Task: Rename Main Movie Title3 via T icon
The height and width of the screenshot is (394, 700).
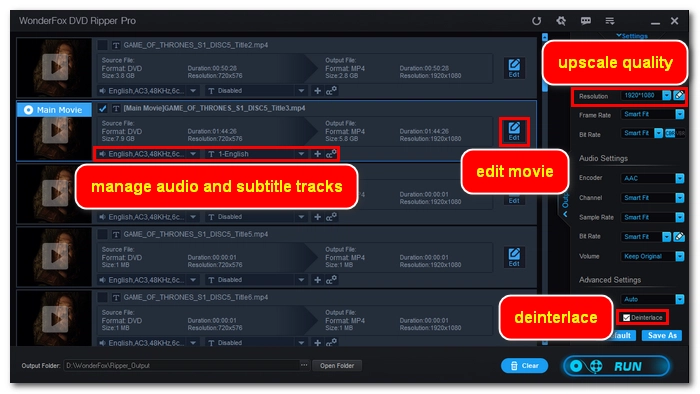Action: [116, 108]
